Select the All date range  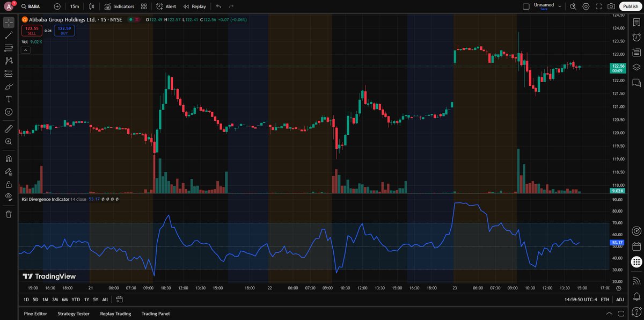[105, 300]
